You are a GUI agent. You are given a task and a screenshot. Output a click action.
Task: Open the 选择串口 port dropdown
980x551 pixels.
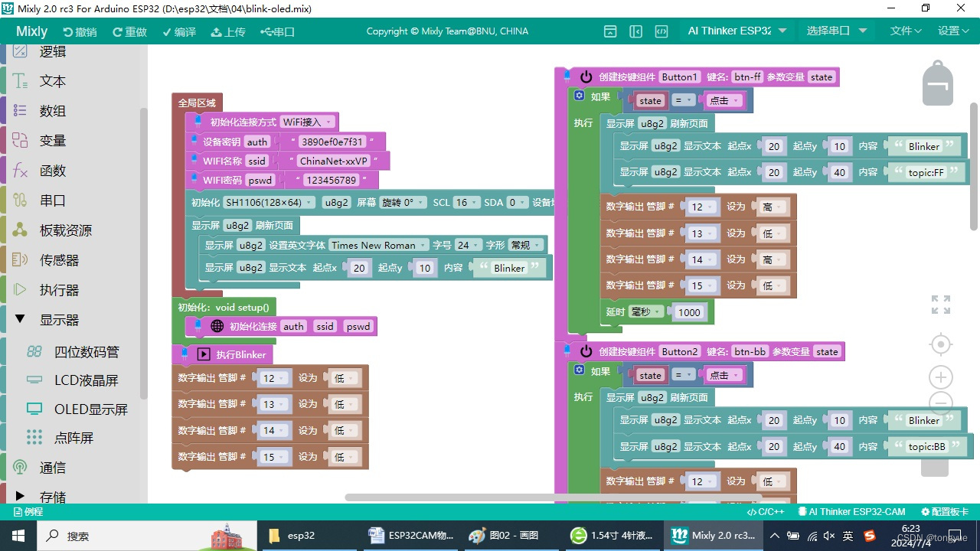(x=836, y=31)
